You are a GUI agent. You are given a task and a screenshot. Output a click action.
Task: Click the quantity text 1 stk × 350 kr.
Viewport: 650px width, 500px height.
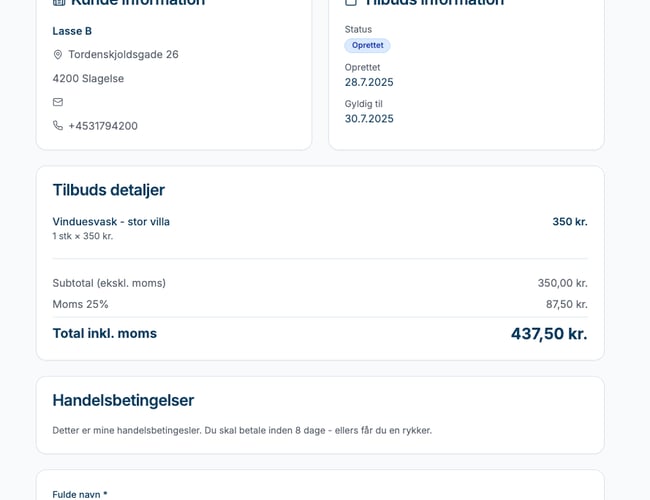click(83, 236)
